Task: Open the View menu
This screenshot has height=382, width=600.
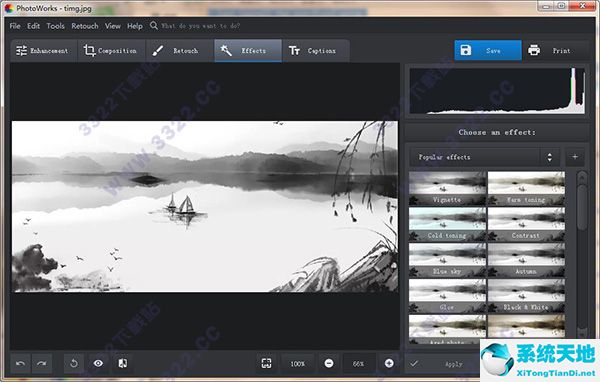Action: click(x=113, y=26)
